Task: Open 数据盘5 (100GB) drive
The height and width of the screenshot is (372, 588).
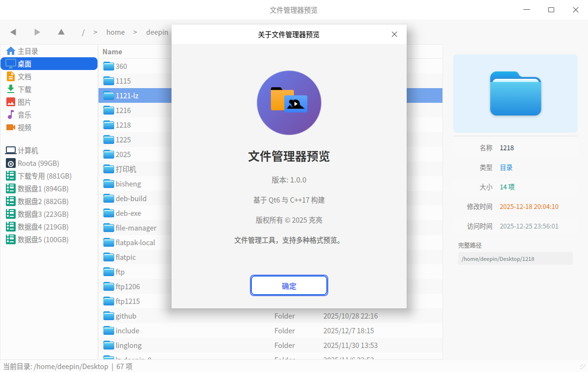Action: [x=49, y=240]
